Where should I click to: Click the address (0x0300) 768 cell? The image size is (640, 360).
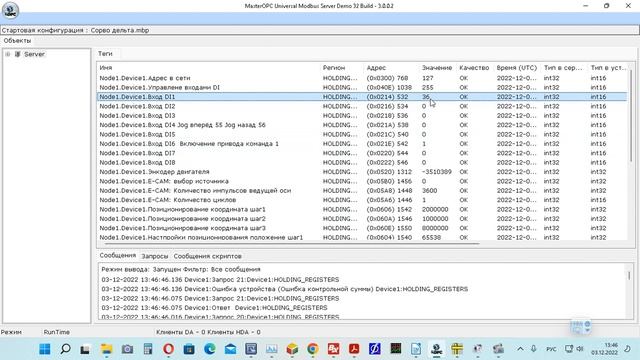coord(387,78)
